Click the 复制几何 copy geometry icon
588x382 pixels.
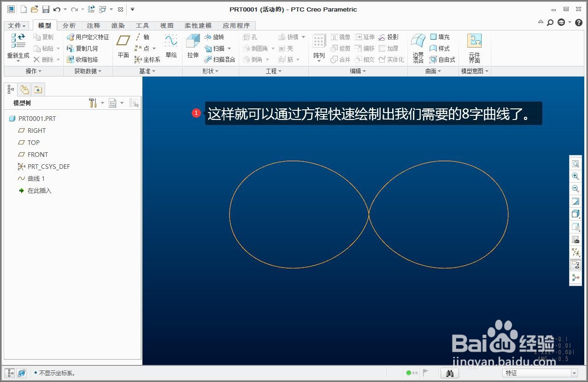pos(82,48)
